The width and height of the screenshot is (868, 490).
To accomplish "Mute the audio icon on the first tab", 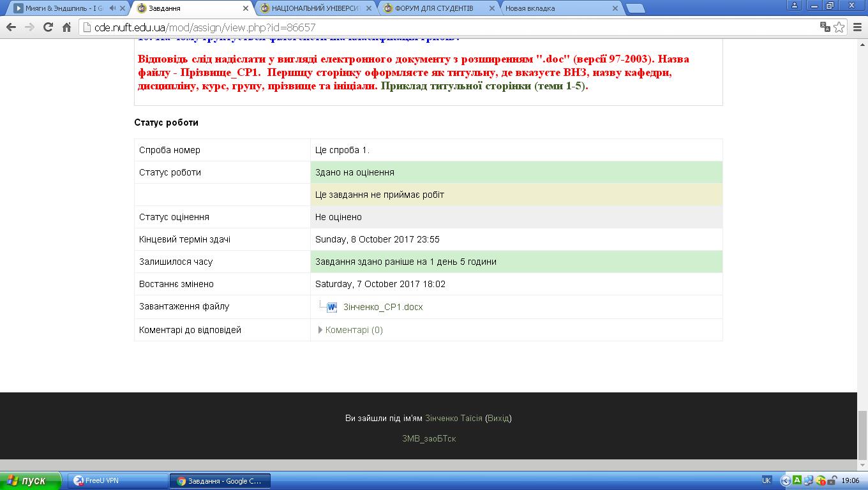I will [x=113, y=8].
